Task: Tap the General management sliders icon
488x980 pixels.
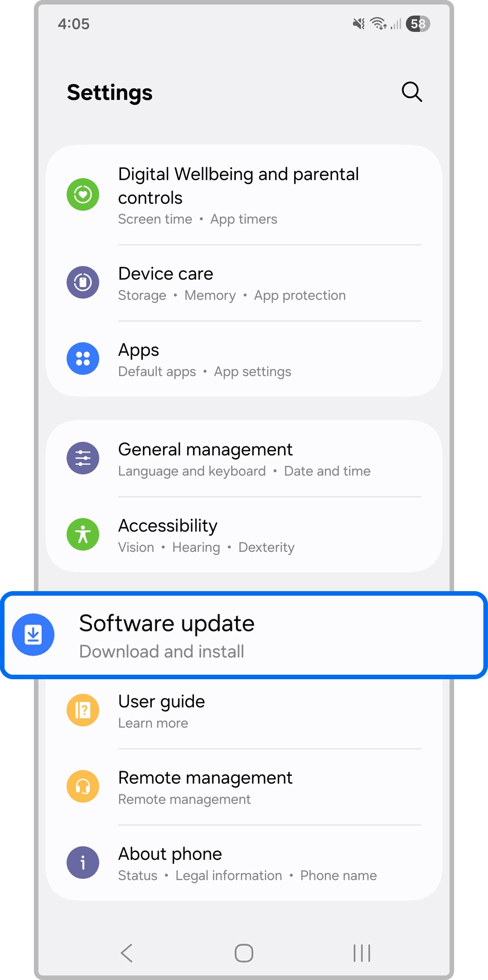Action: (x=83, y=458)
